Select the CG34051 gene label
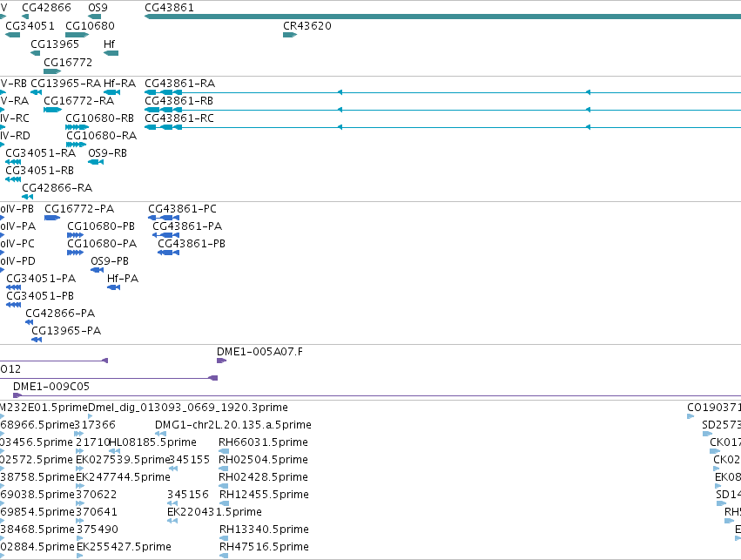741x560 pixels. (30, 26)
